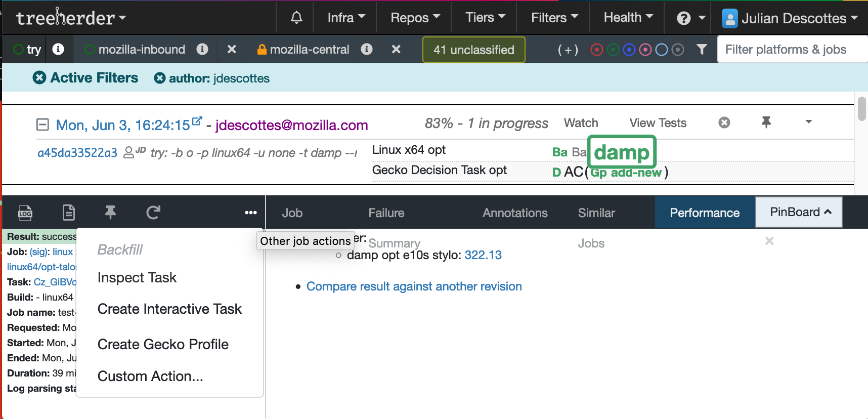Focus the Filter platforms & jobs field

click(x=792, y=50)
